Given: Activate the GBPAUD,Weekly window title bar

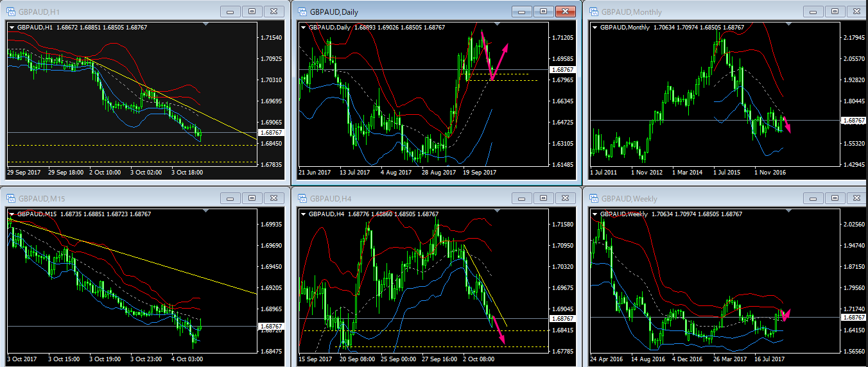Looking at the screenshot, I should [706, 198].
